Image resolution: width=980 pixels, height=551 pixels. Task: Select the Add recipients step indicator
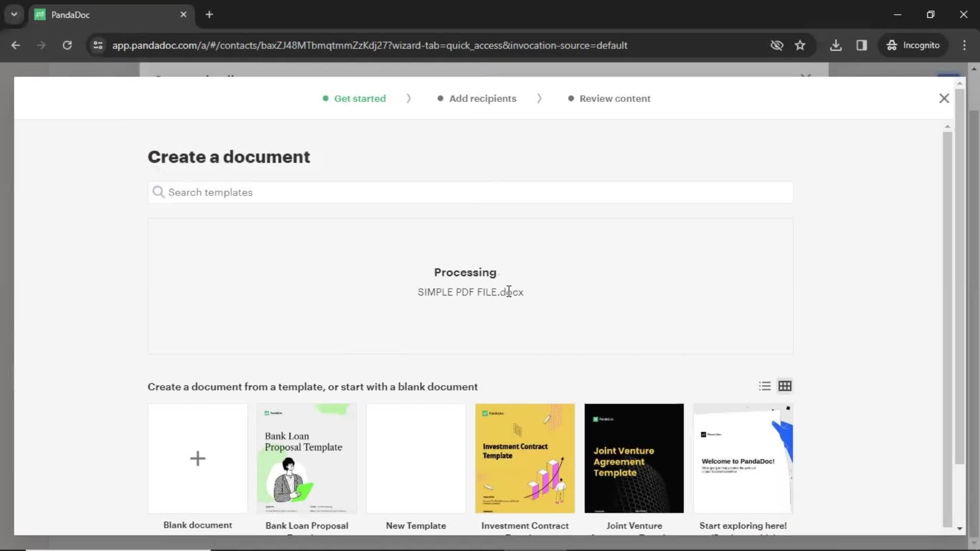482,98
